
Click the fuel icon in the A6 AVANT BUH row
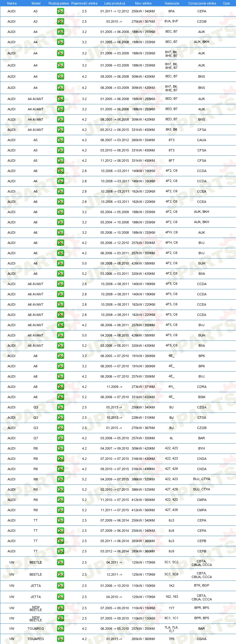tap(60, 335)
